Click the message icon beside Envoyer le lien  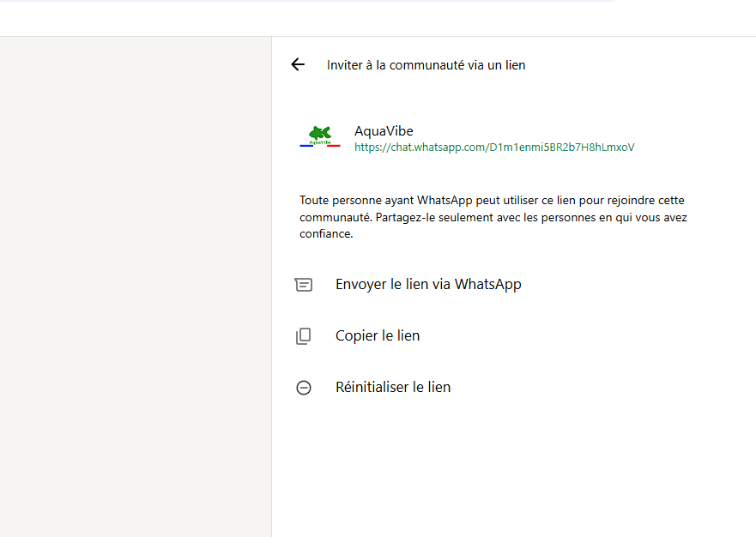click(x=303, y=285)
